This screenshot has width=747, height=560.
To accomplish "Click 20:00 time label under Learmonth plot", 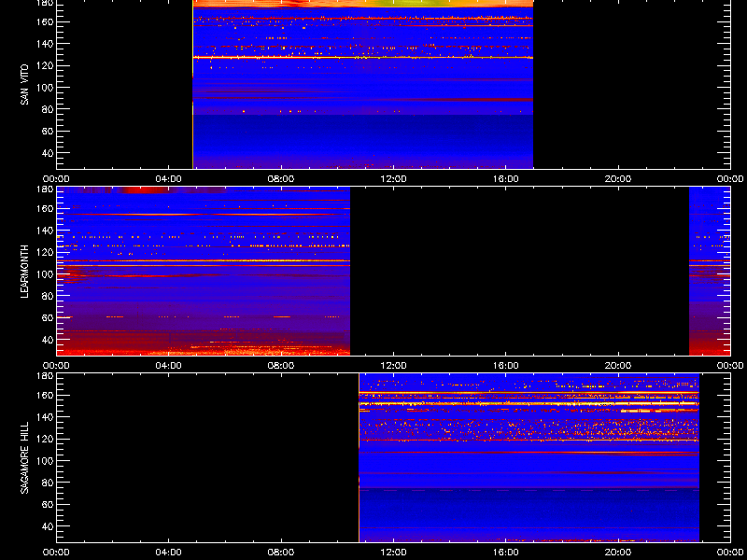I will (x=618, y=366).
